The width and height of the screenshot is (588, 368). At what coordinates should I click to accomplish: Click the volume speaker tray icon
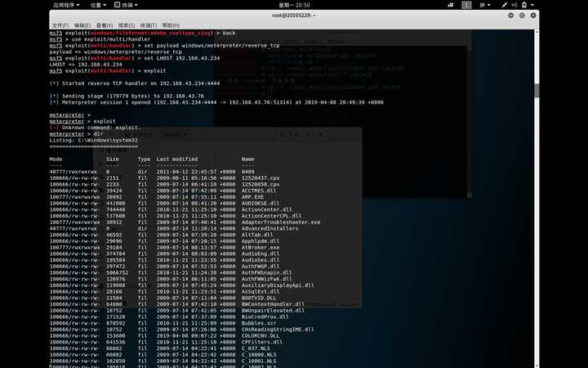[x=514, y=5]
